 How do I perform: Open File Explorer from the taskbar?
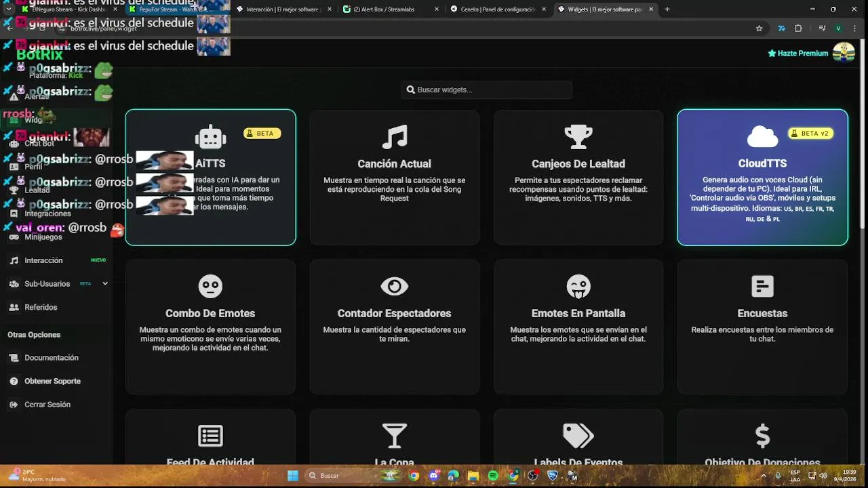(x=473, y=476)
